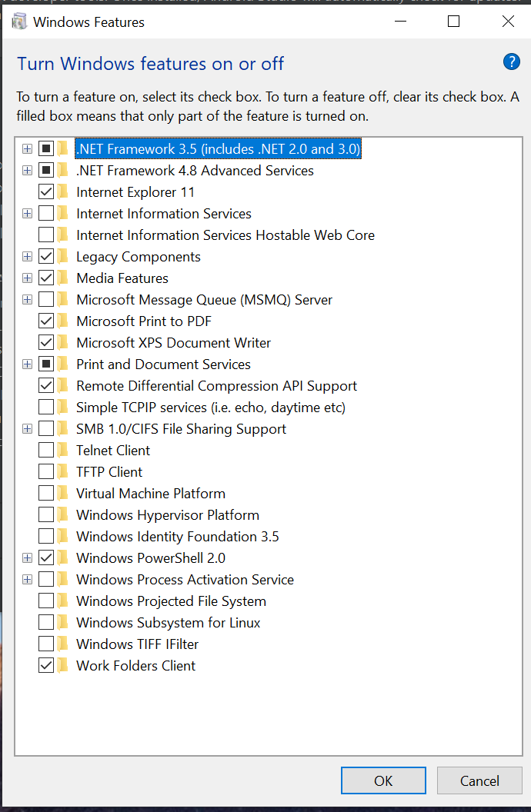Uncheck the Internet Explorer 11 checkbox

coord(46,192)
